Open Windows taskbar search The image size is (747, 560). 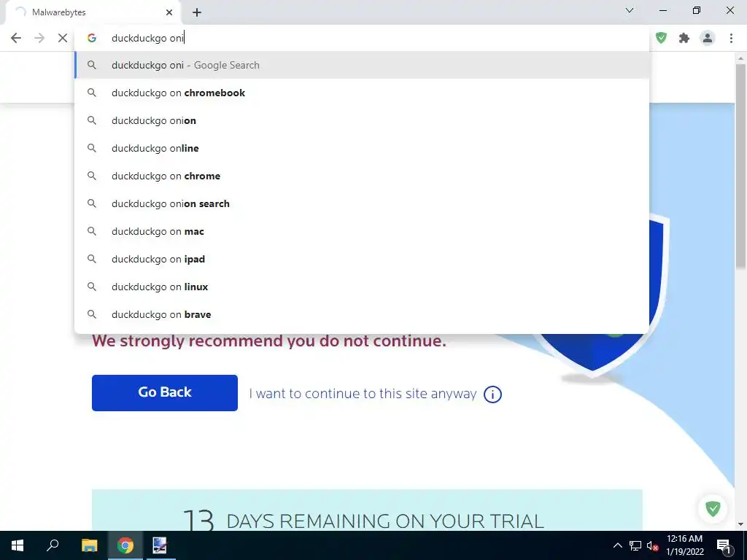point(53,545)
